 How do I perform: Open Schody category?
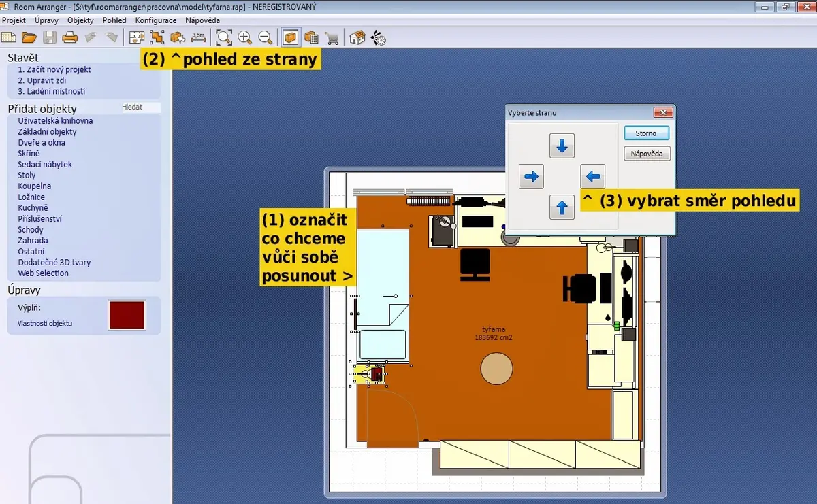click(x=31, y=230)
